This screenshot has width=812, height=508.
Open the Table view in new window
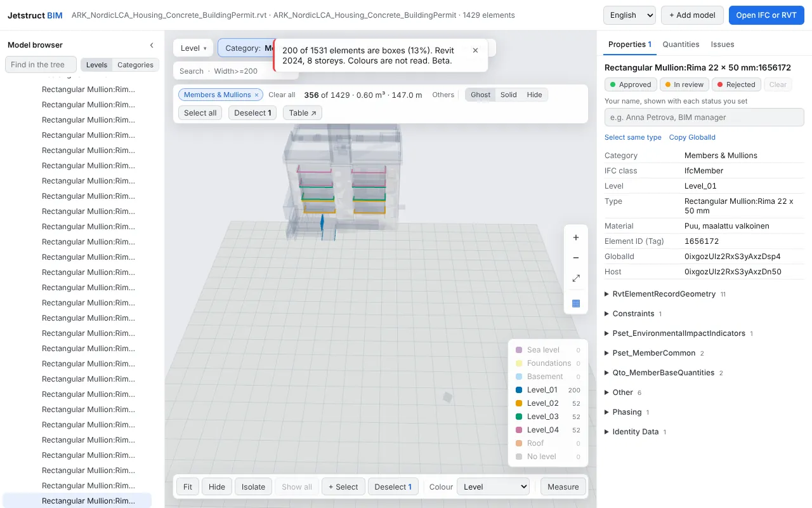pos(302,113)
